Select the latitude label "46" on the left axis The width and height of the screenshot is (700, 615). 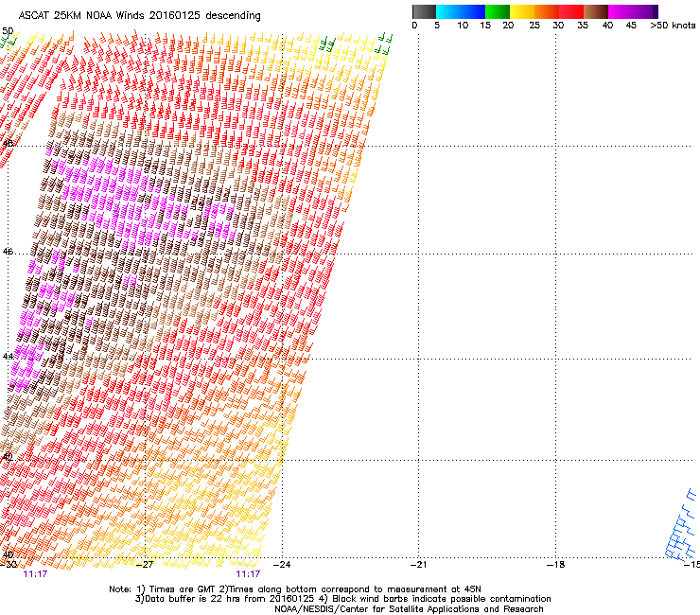point(8,252)
